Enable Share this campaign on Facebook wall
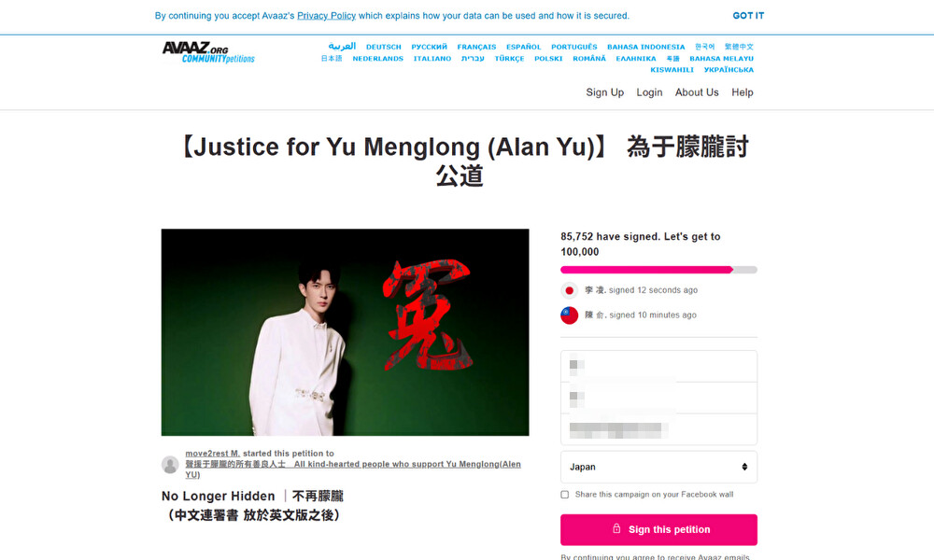 click(565, 495)
